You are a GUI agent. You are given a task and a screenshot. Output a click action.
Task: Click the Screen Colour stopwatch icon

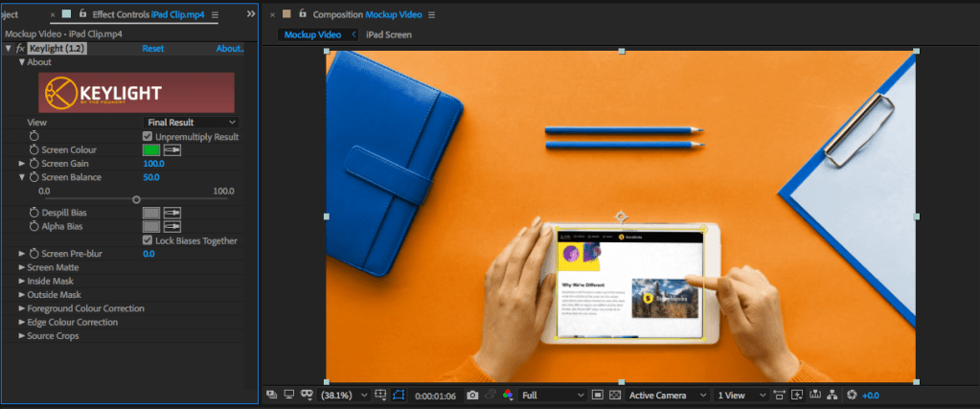[x=34, y=150]
